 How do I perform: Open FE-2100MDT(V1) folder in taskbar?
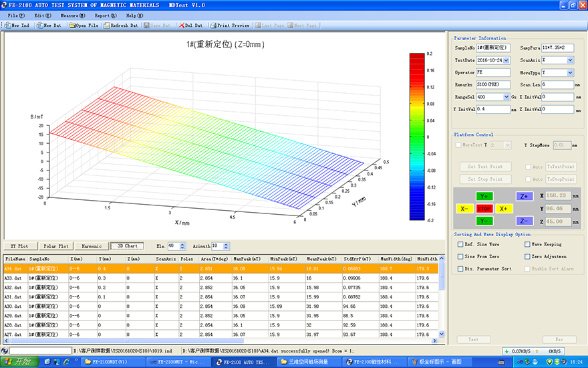(x=112, y=362)
